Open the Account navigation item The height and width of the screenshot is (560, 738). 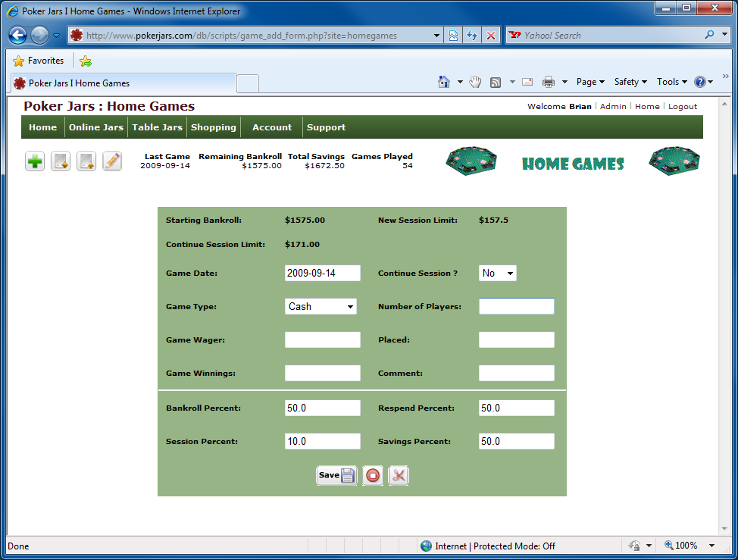[272, 127]
